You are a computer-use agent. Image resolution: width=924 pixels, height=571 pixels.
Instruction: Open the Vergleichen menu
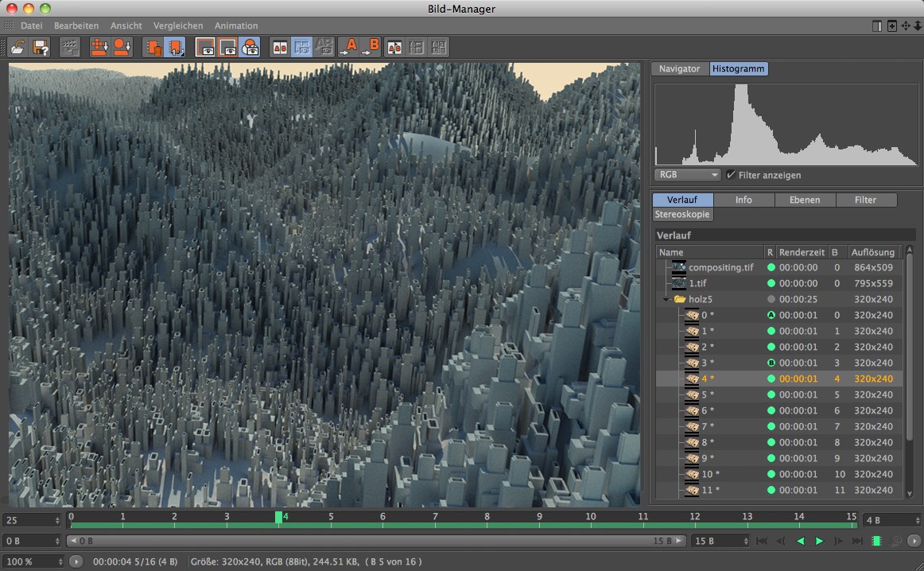[x=178, y=25]
